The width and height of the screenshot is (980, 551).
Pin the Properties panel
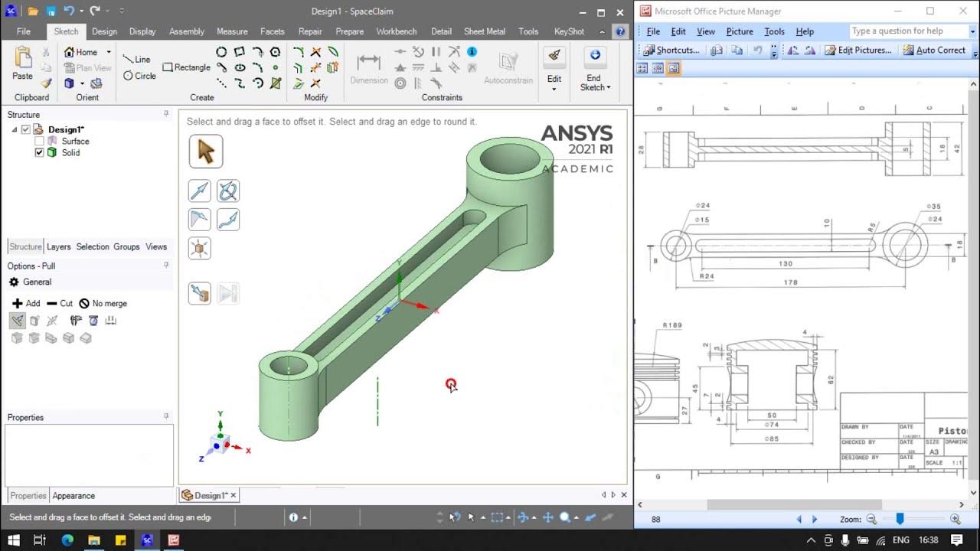click(166, 417)
